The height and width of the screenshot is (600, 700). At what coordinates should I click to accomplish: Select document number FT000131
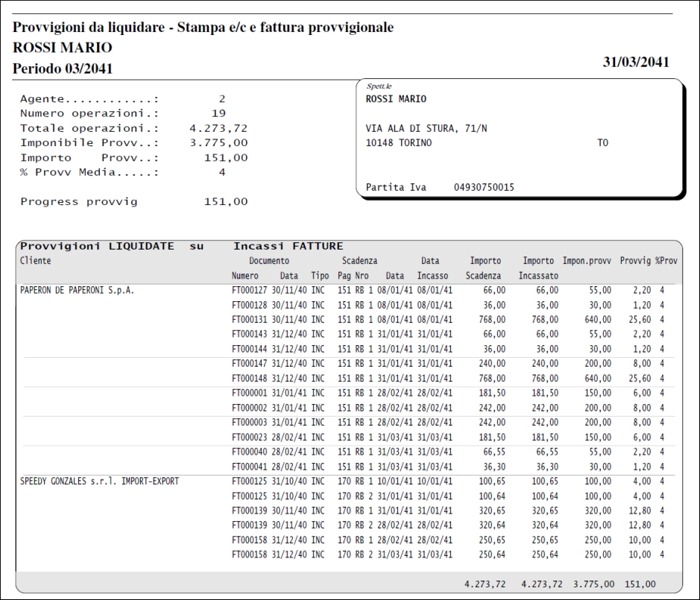point(249,320)
